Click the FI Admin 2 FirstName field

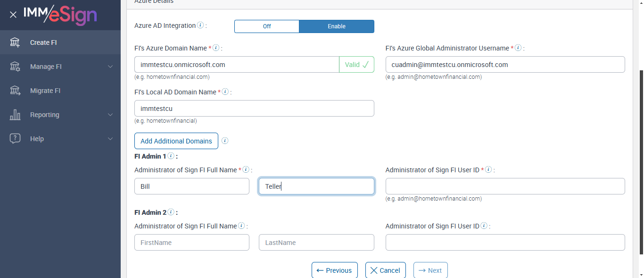click(191, 243)
